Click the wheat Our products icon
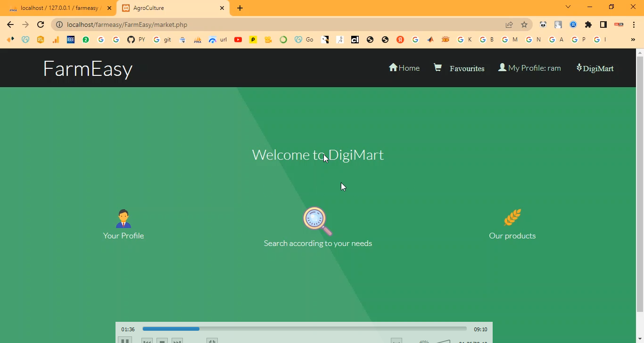The height and width of the screenshot is (343, 644). [512, 218]
